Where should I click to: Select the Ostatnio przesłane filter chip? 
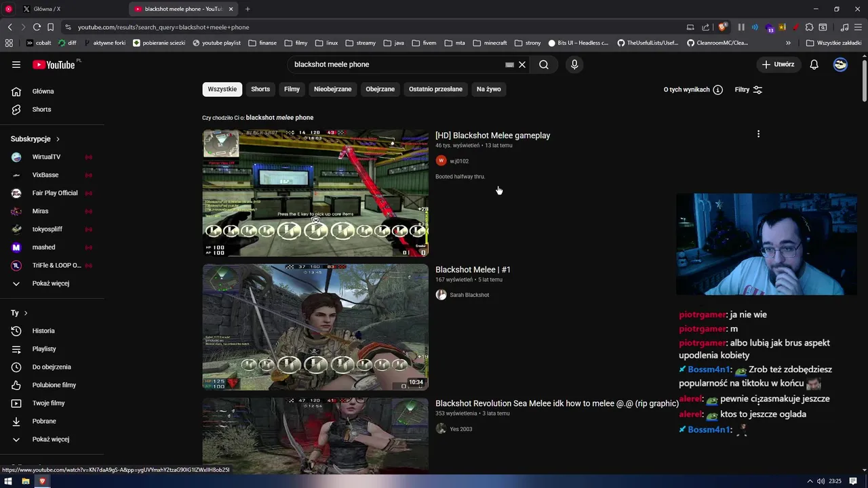point(435,89)
